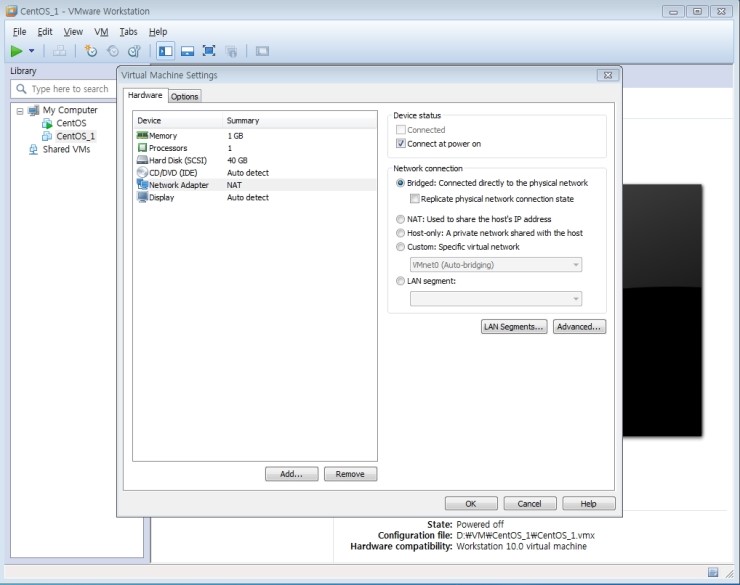
Task: Enter full screen mode via toolbar icon
Action: coord(209,51)
